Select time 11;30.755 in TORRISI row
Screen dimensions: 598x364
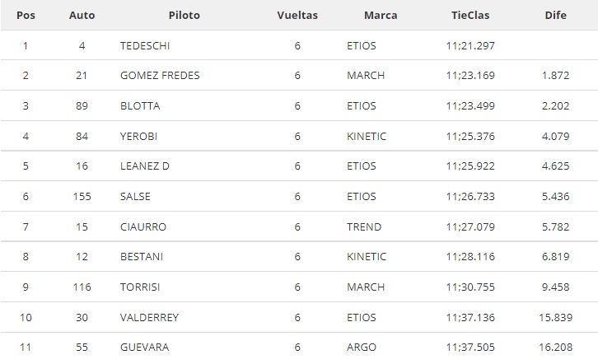(x=470, y=287)
